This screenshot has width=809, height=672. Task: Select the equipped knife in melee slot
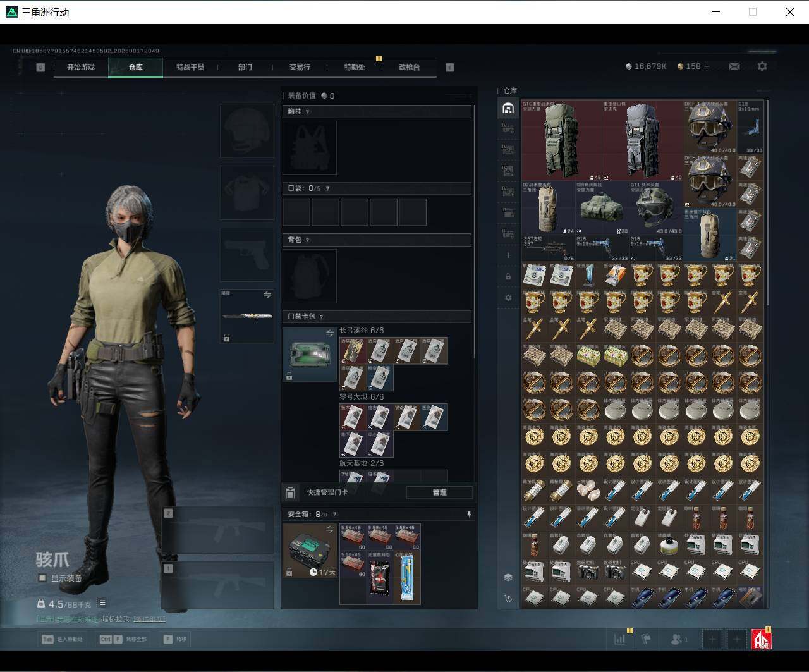coord(247,316)
